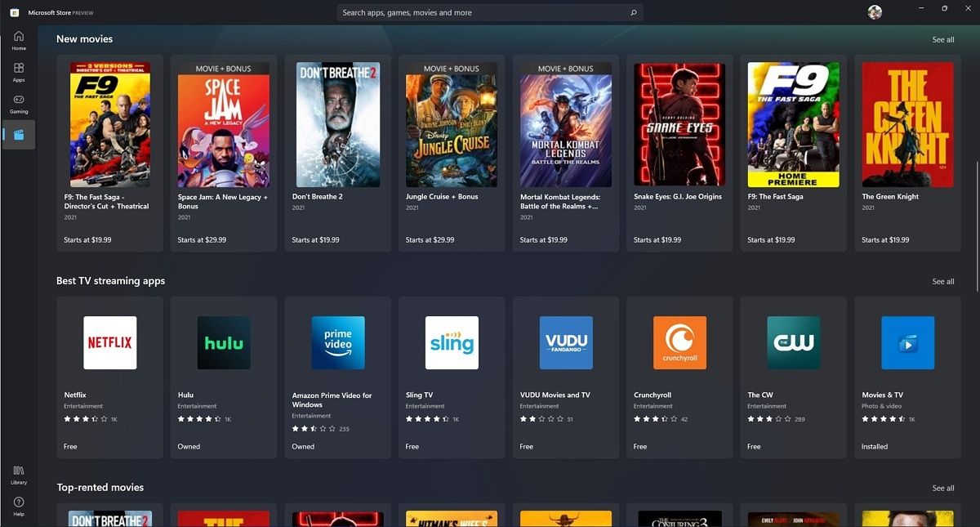Click 'Sling TV' title text
Image resolution: width=980 pixels, height=527 pixels.
pyautogui.click(x=419, y=395)
